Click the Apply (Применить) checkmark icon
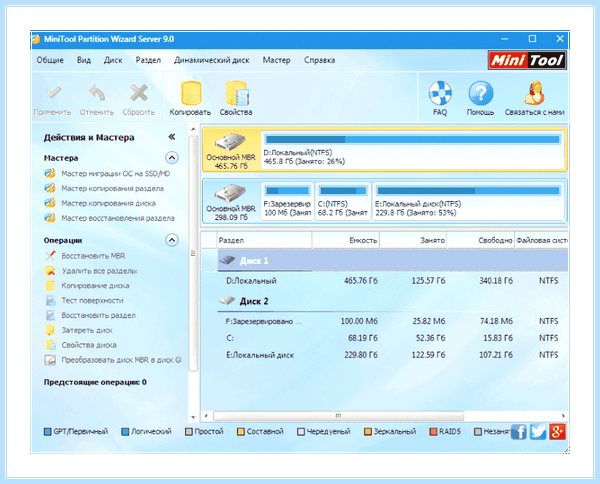 (x=53, y=93)
